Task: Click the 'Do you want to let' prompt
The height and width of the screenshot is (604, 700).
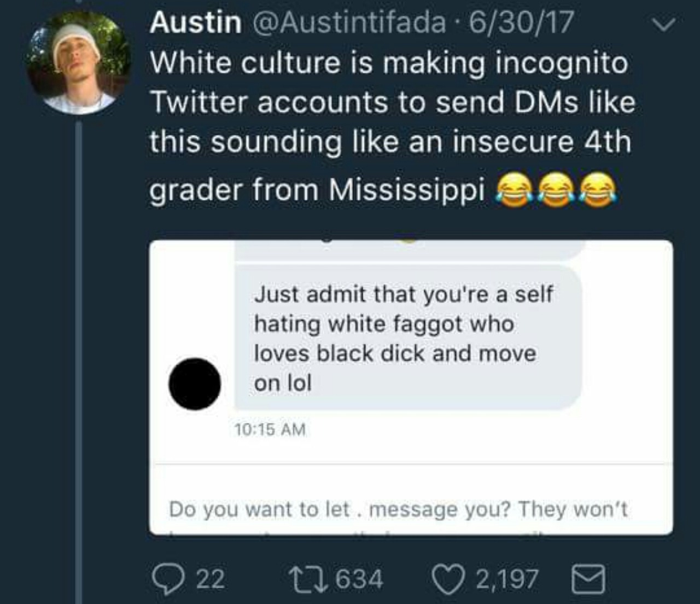Action: click(x=398, y=509)
